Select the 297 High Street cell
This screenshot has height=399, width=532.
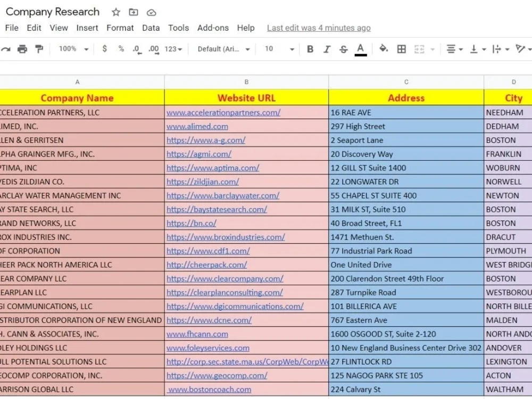(x=406, y=127)
